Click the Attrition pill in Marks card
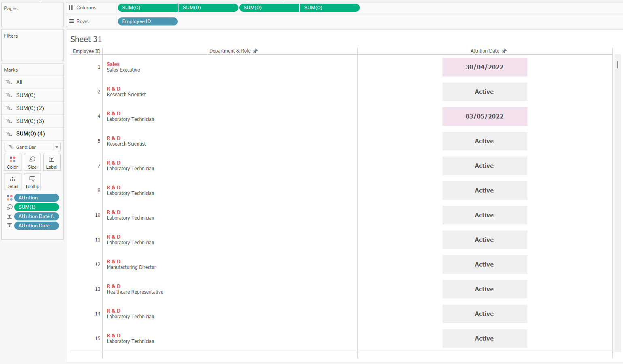Screen dimensions: 623x364 point(36,198)
